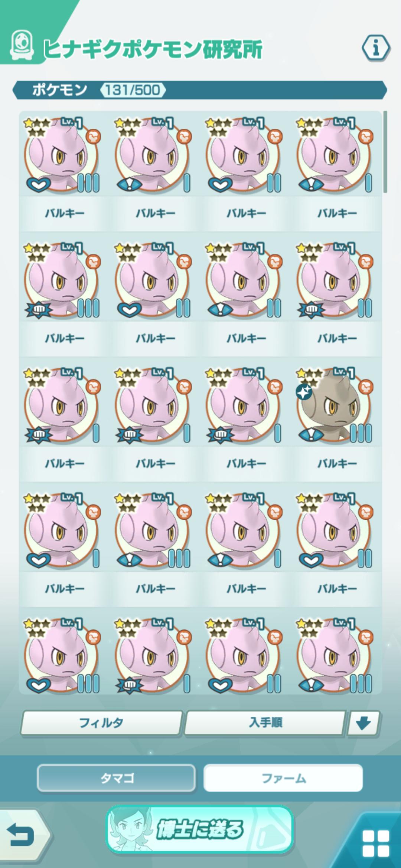Tap the fighting-type badge on the first バルキー
401x868 pixels.
tap(93, 137)
